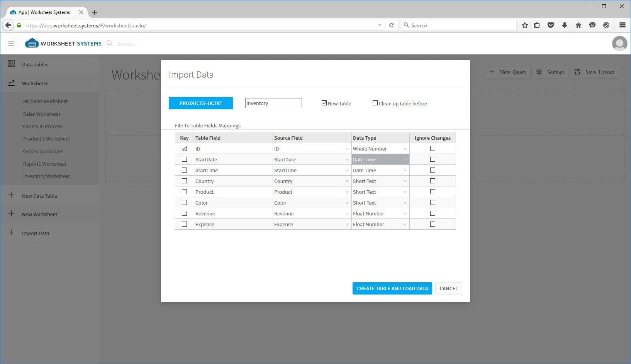Open the browser downloads arrow icon
631x364 pixels.
coord(565,25)
